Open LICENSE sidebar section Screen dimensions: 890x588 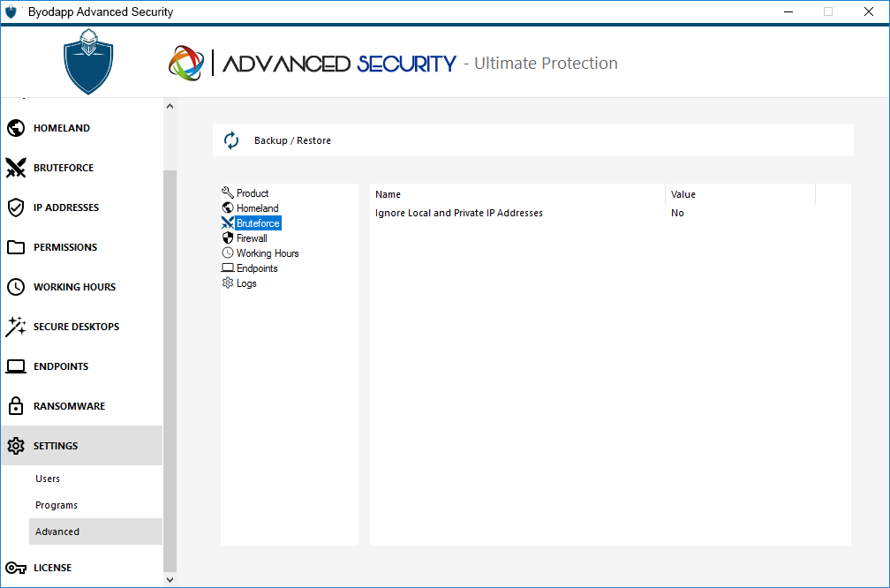pyautogui.click(x=82, y=568)
